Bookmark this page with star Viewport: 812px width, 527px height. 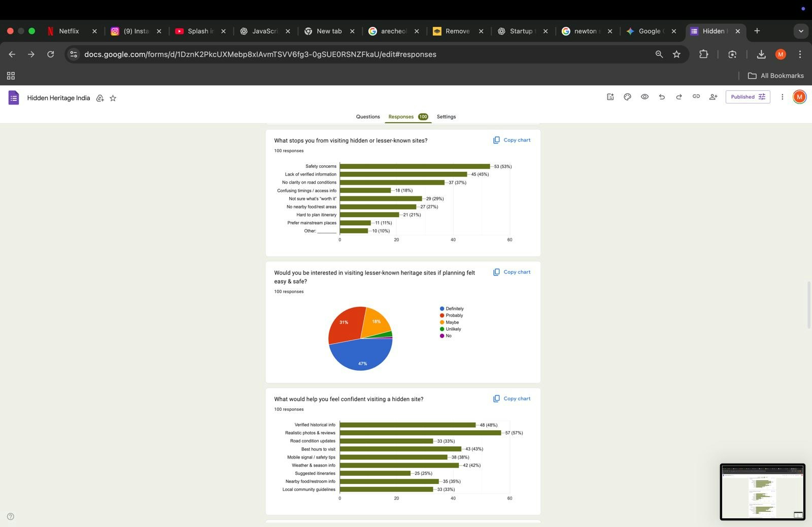coord(676,54)
